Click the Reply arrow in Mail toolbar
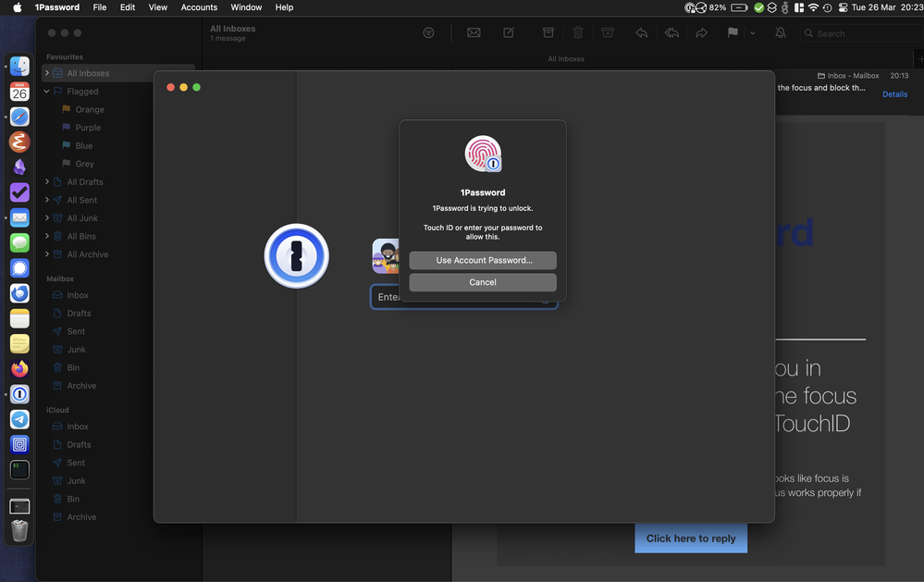The image size is (924, 582). 641,33
